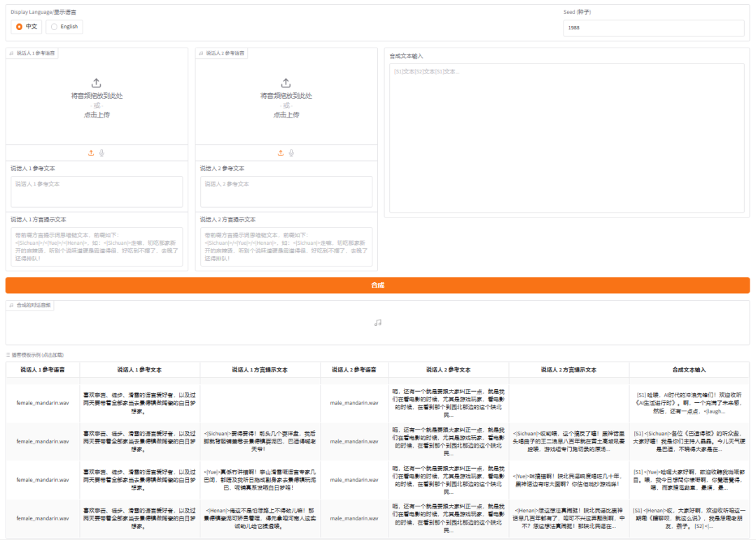Load example with [S1]<|Yue|> synthesis text
The height and width of the screenshot is (540, 756).
click(x=689, y=481)
